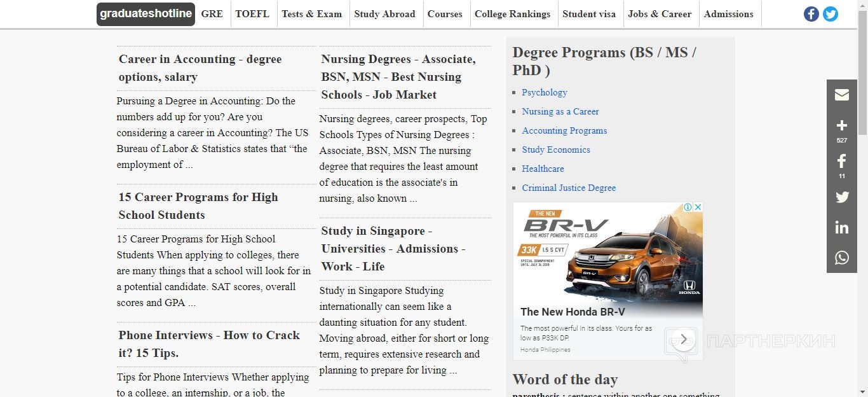
Task: Click The New Honda BR-V ad title
Action: 573,312
